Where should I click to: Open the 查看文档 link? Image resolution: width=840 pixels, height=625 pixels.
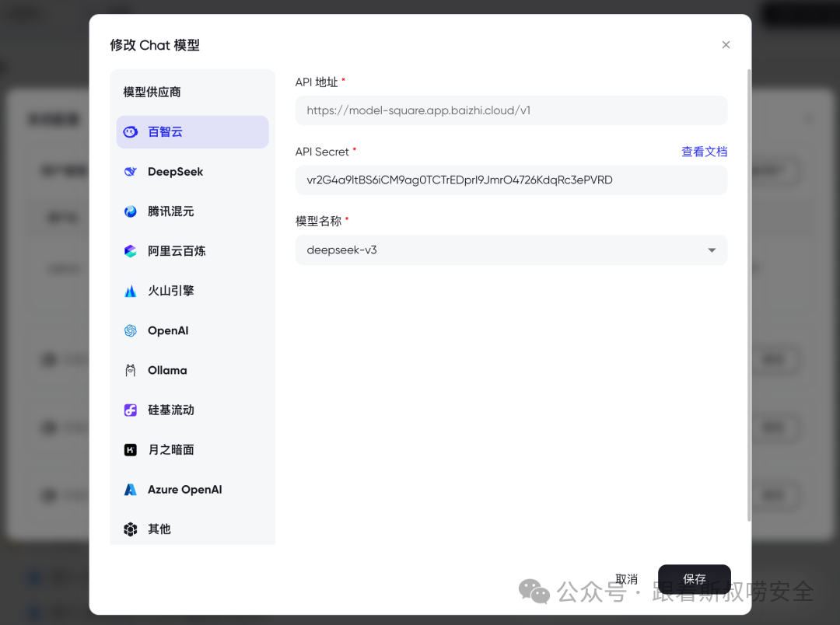coord(704,152)
